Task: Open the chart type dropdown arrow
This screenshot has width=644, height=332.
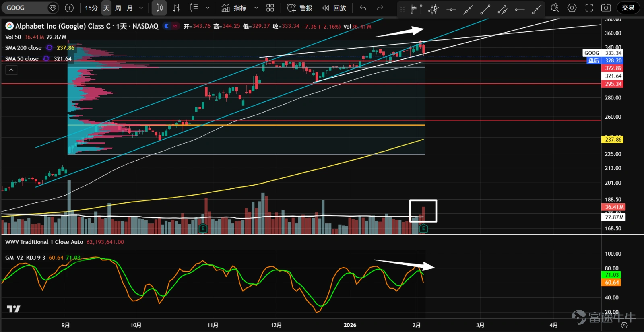Action: (x=207, y=8)
